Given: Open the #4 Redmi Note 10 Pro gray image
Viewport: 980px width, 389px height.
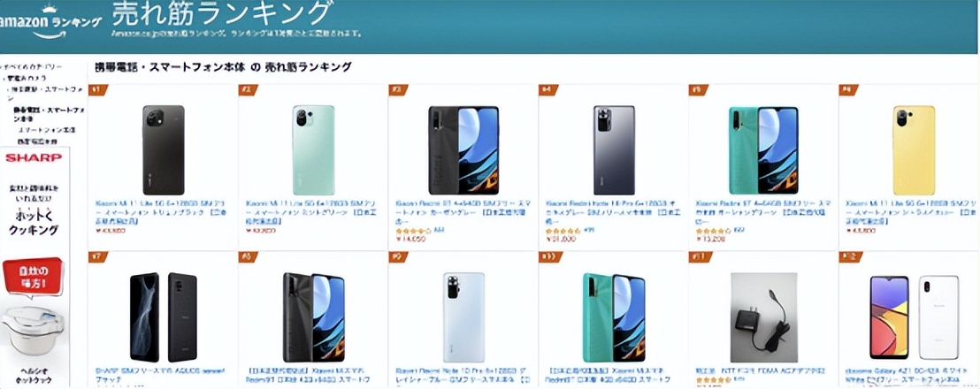Looking at the screenshot, I should pos(614,150).
